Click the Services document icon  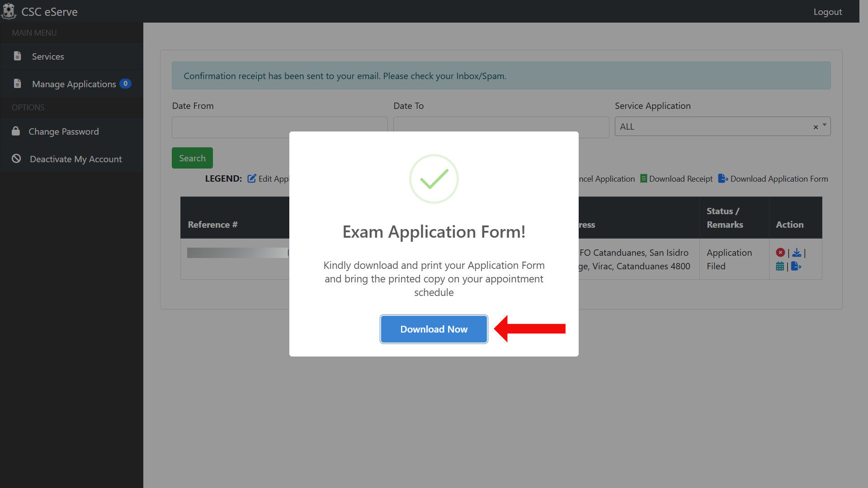tap(18, 56)
